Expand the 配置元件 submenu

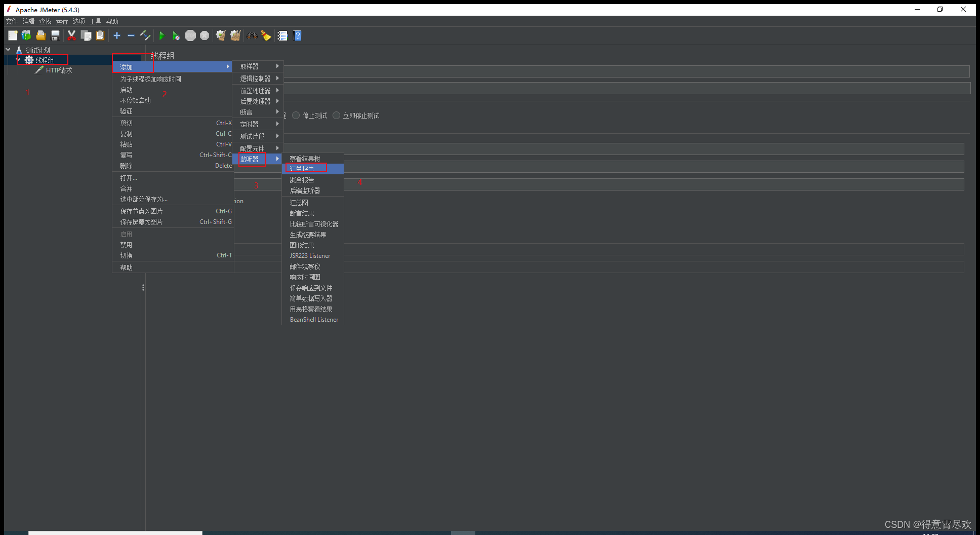click(x=258, y=148)
